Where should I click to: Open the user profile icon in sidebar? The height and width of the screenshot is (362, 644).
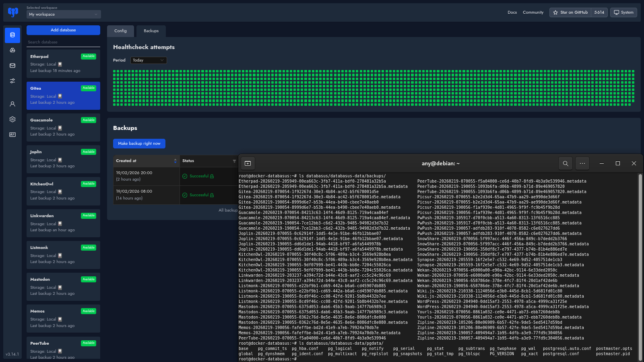(x=12, y=104)
